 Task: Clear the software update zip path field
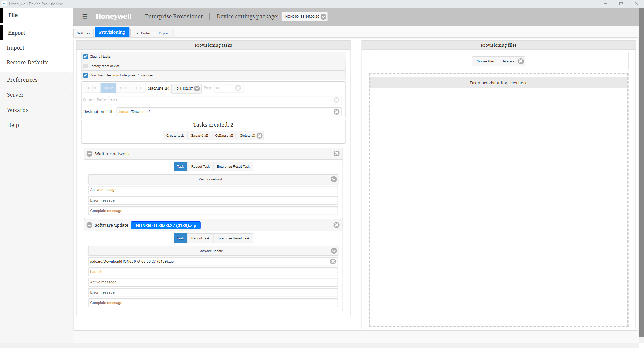tap(333, 262)
